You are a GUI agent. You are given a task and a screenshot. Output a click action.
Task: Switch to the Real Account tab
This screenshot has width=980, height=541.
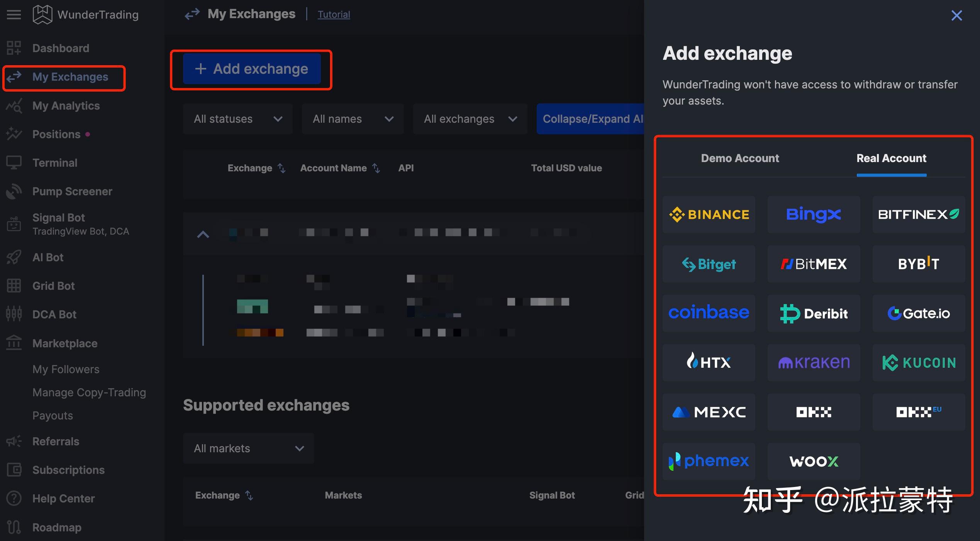(891, 158)
